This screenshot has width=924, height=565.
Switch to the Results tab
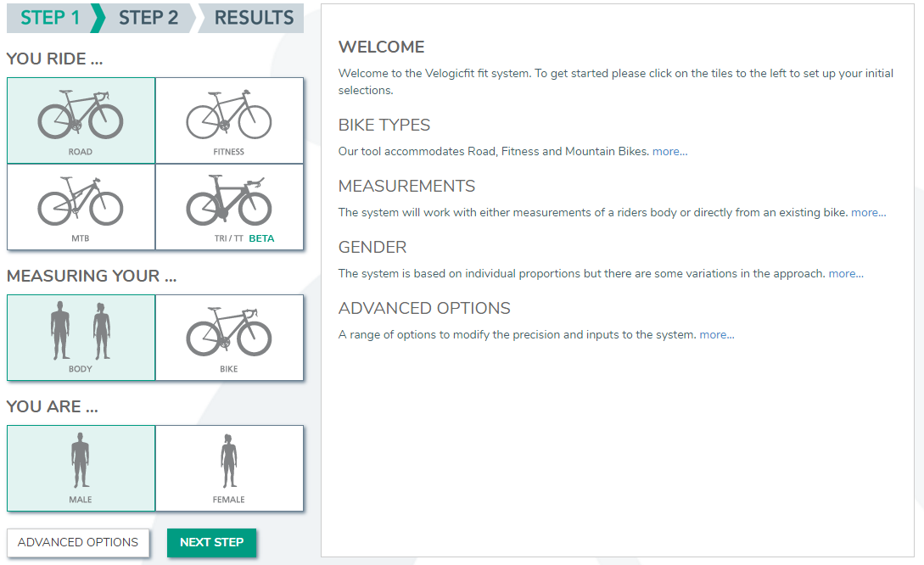(x=254, y=18)
